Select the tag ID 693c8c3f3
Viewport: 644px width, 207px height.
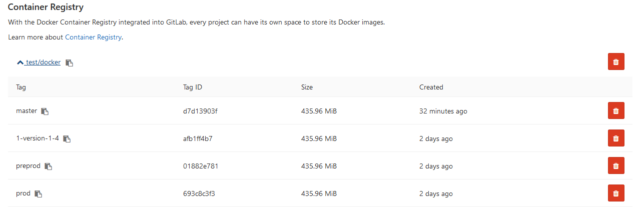coord(199,193)
